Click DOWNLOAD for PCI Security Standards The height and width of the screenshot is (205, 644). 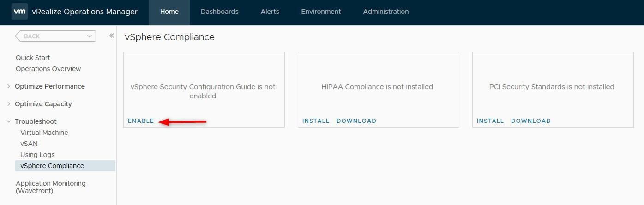pos(531,121)
